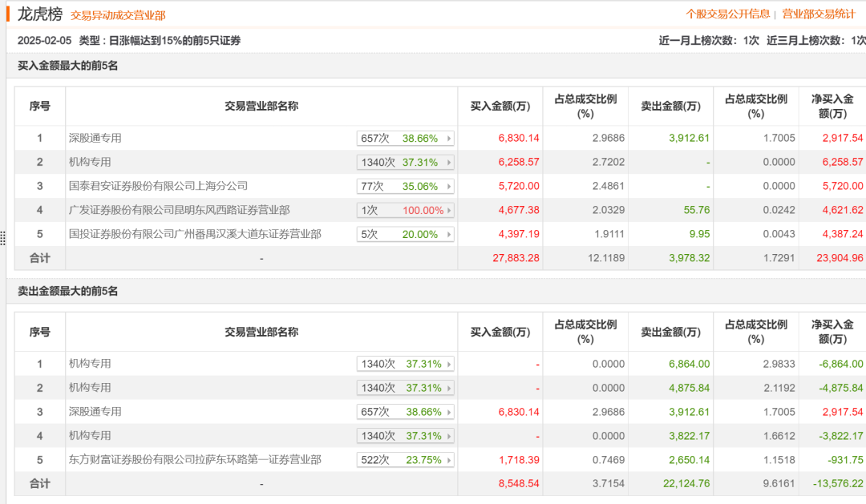The width and height of the screenshot is (866, 504).
Task: Click arrow icon beside 657次 in buy table
Action: 449,139
